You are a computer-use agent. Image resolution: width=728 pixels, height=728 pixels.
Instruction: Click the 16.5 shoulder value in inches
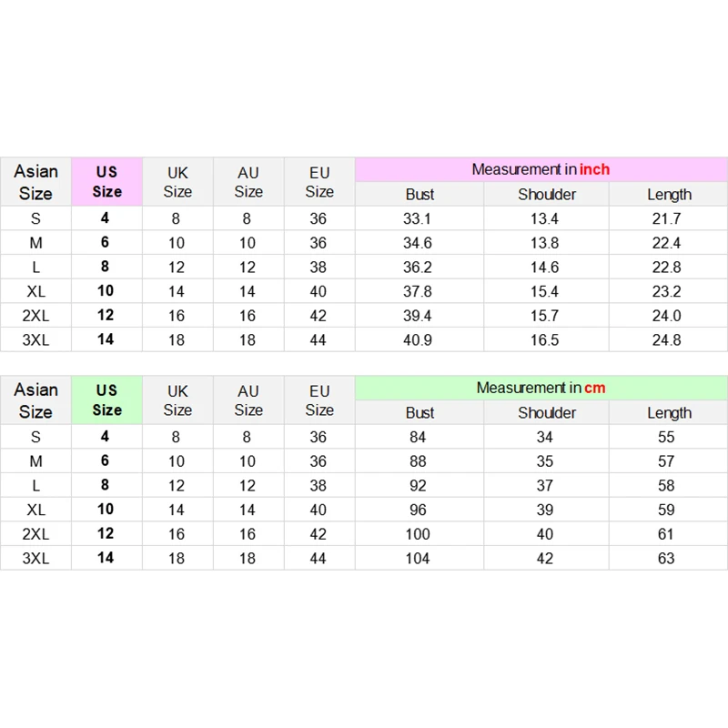[545, 340]
